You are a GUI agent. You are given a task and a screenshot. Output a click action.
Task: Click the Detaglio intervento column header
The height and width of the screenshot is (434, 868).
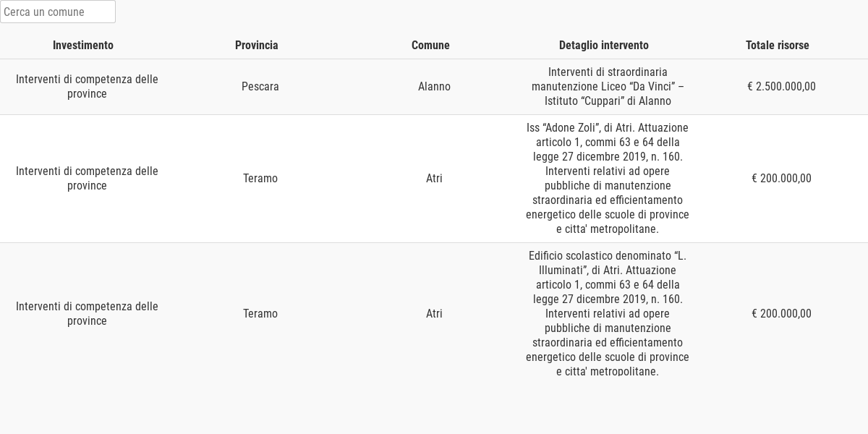pos(604,45)
